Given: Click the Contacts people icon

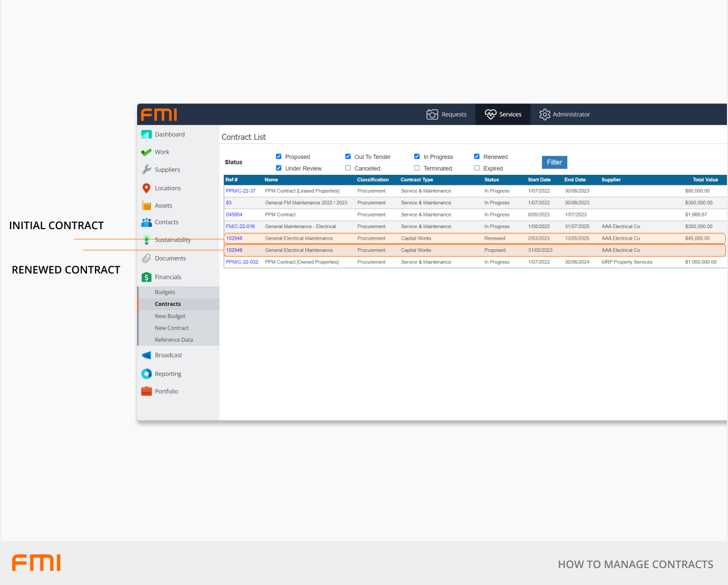Looking at the screenshot, I should pyautogui.click(x=147, y=222).
